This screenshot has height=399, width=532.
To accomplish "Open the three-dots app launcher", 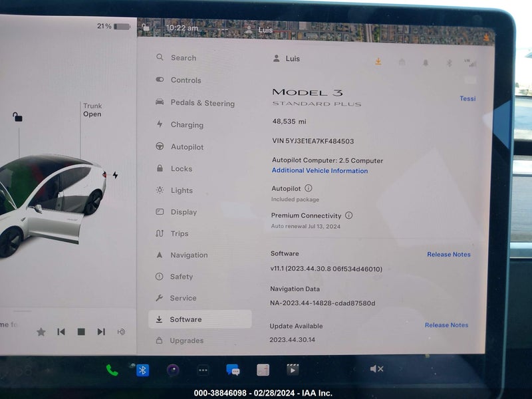I will 203,370.
